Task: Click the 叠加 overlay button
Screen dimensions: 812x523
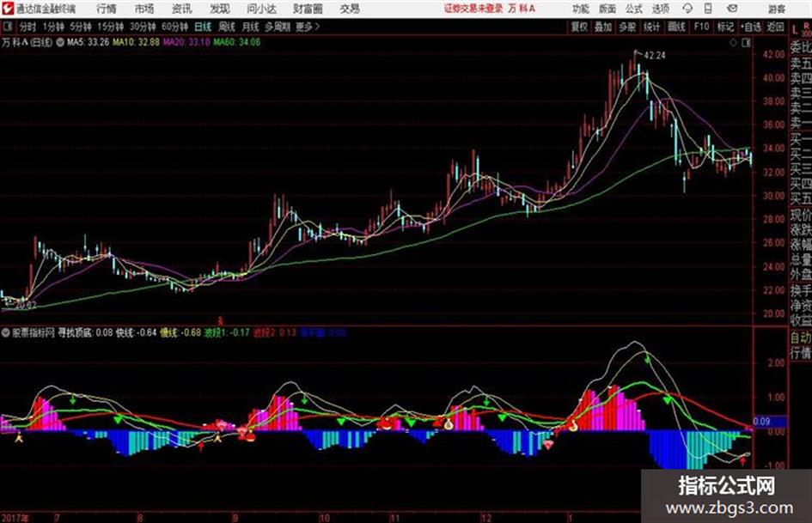Action: (603, 27)
